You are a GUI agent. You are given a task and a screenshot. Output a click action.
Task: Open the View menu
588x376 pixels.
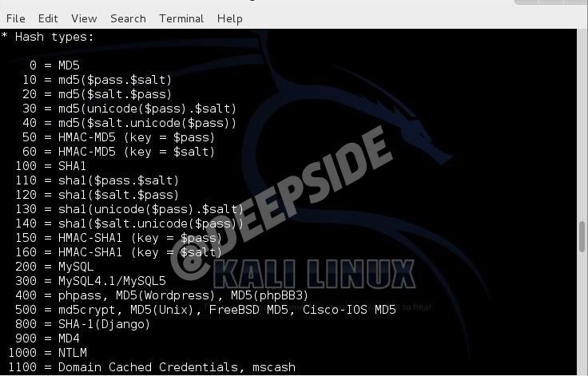tap(84, 18)
